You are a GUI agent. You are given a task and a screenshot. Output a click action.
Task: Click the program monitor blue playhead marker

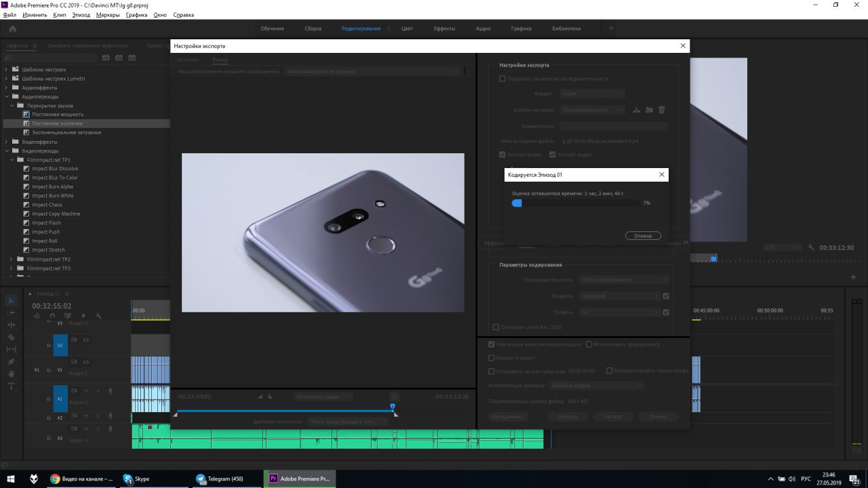713,258
